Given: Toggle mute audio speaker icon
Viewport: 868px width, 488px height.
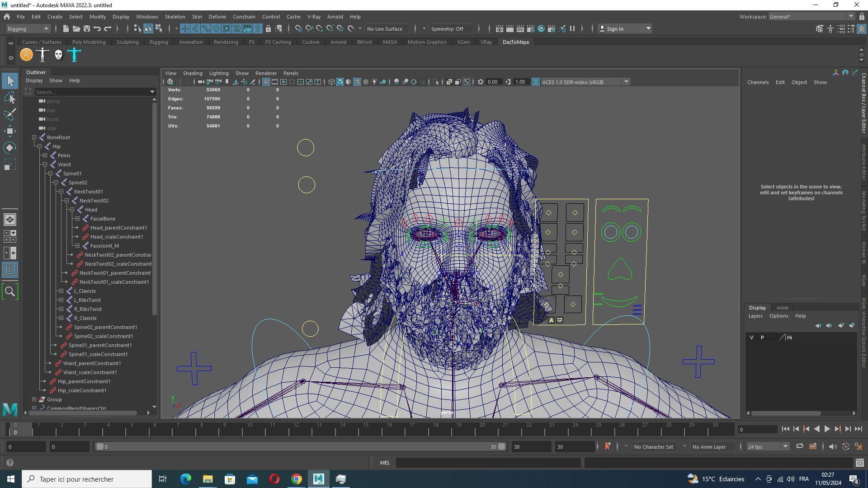Looking at the screenshot, I should pos(833,447).
